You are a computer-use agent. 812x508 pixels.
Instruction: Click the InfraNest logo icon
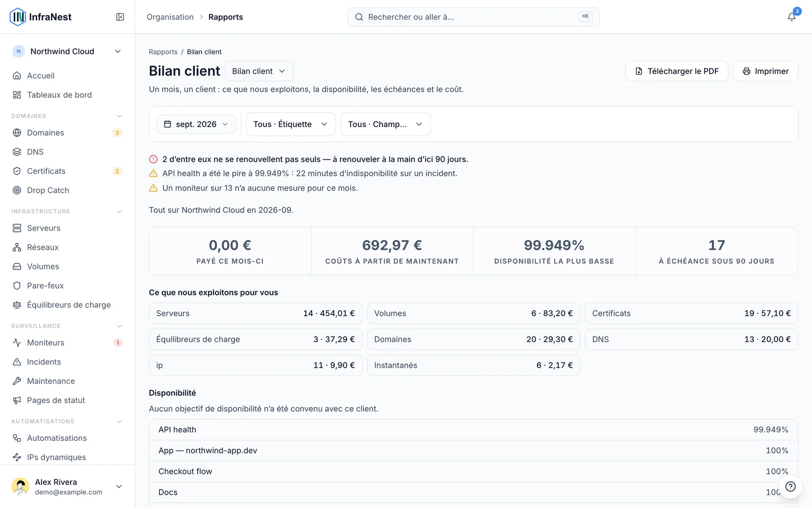[18, 17]
